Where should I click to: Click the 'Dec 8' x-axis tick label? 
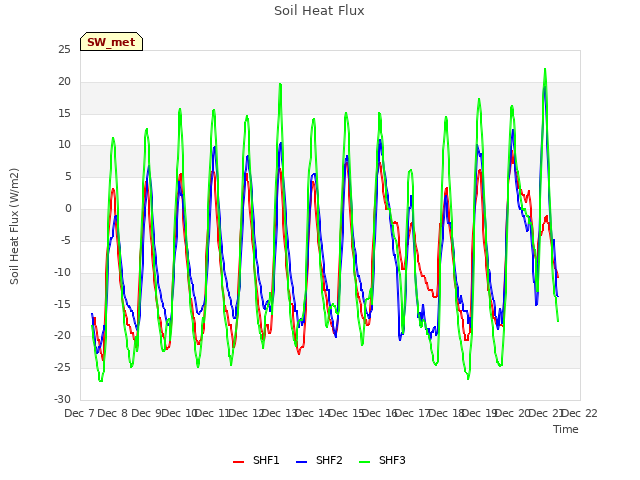tap(113, 413)
